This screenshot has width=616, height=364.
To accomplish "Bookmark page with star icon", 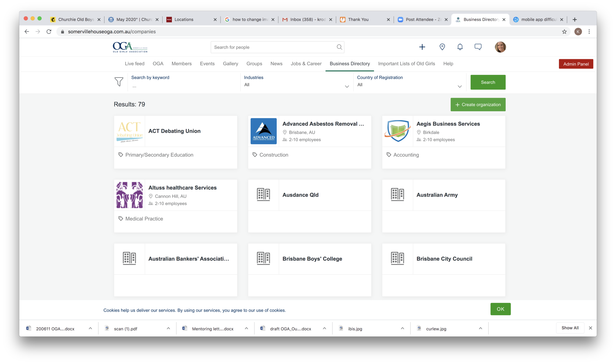I will [564, 32].
